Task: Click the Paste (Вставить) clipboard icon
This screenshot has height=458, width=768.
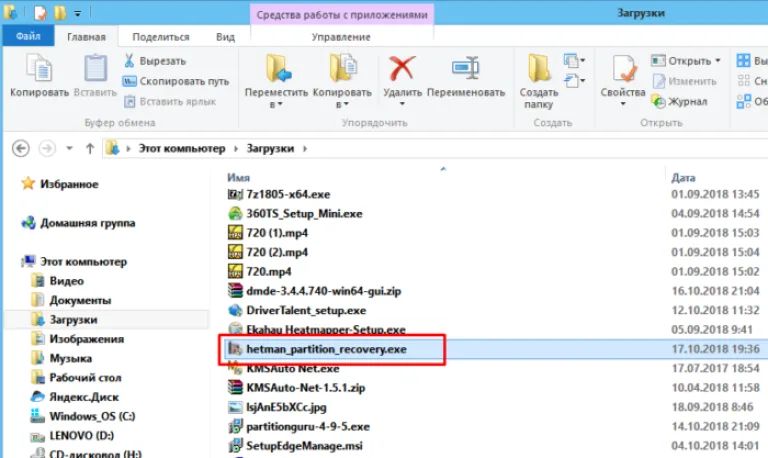Action: point(96,68)
